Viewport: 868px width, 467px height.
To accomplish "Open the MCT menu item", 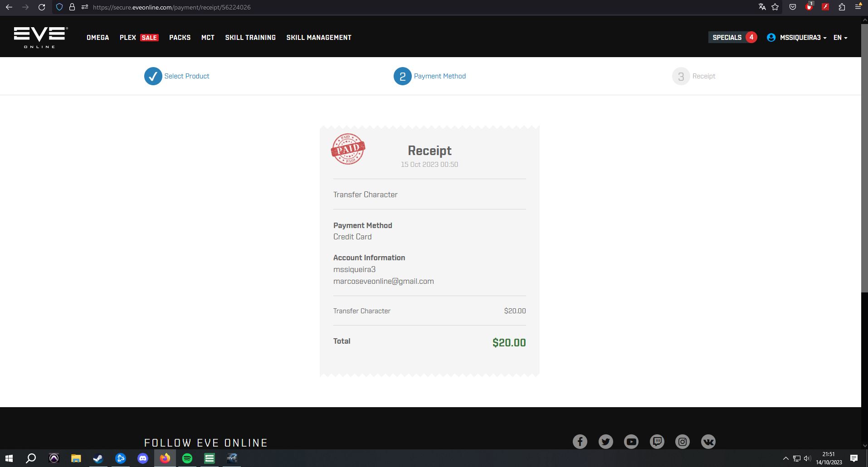I will [208, 38].
